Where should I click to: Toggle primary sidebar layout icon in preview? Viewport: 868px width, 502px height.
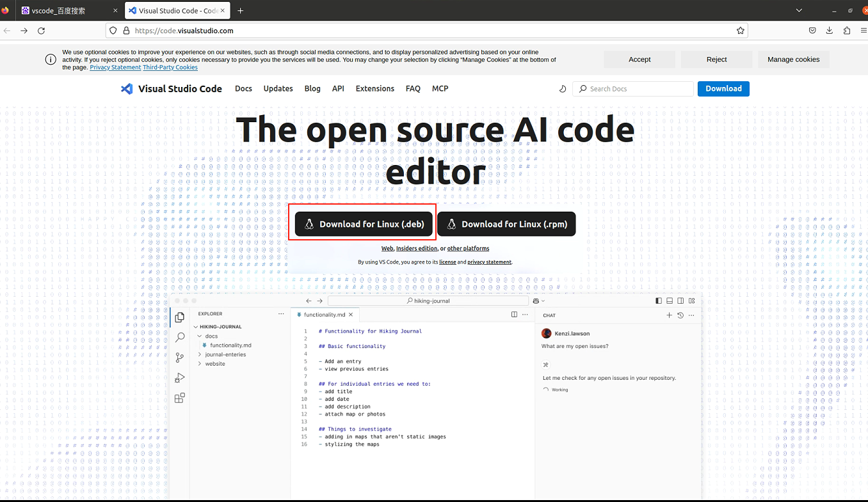point(659,301)
